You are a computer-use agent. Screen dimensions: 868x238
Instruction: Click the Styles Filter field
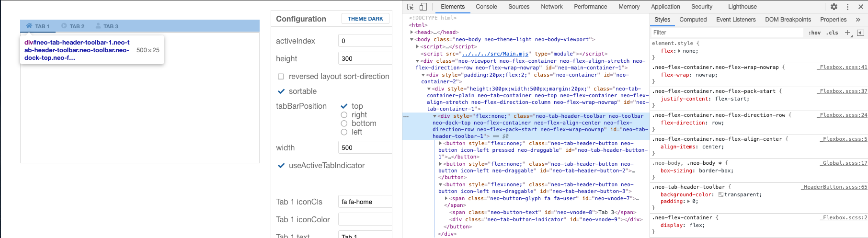coord(727,33)
